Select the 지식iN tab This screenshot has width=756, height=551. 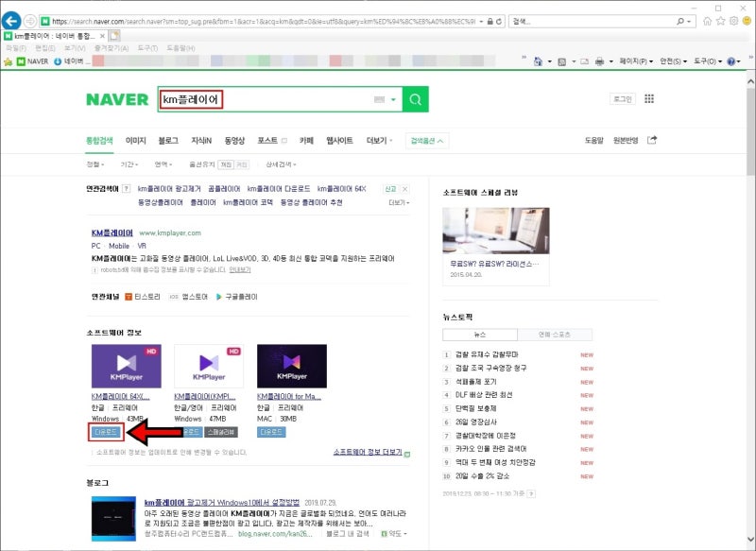tap(201, 140)
